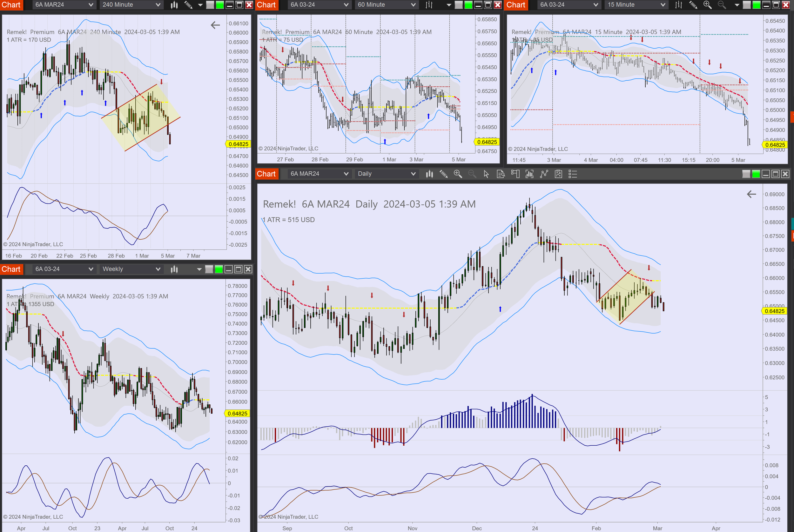
Task: Toggle gray interval link on Daily chart
Action: pyautogui.click(x=746, y=174)
